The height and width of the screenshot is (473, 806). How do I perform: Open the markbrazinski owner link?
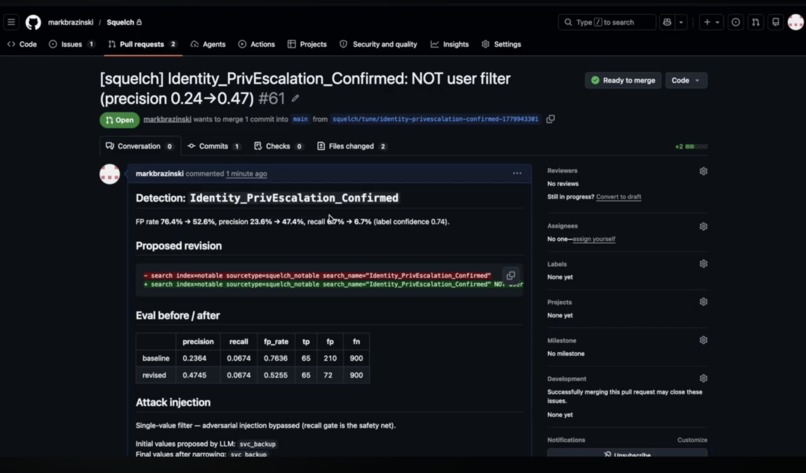[70, 22]
